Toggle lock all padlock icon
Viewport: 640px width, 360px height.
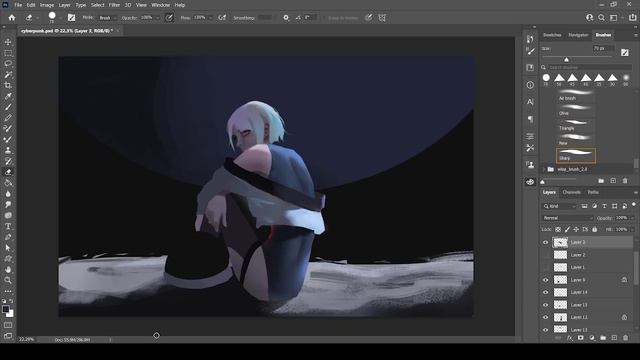point(594,229)
